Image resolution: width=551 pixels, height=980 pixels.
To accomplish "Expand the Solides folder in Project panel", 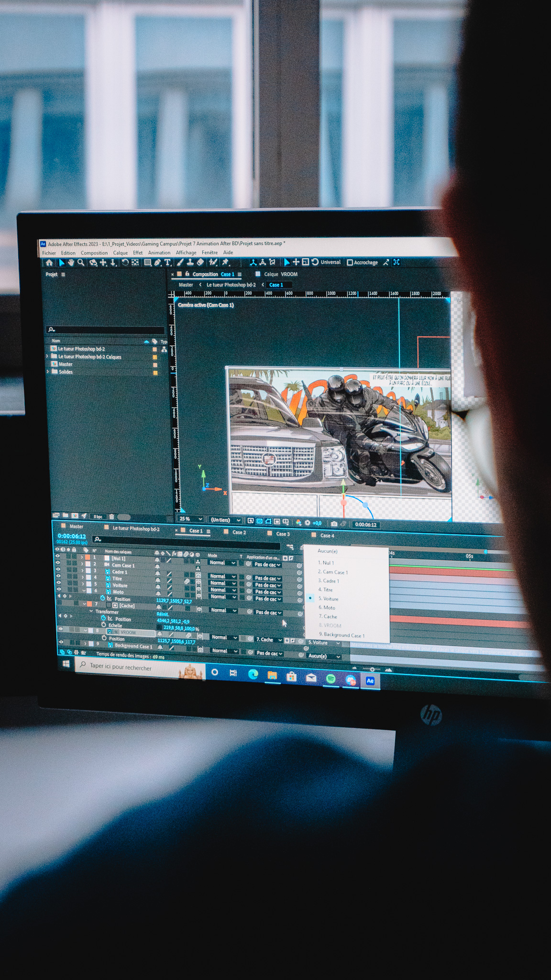I will [x=47, y=371].
